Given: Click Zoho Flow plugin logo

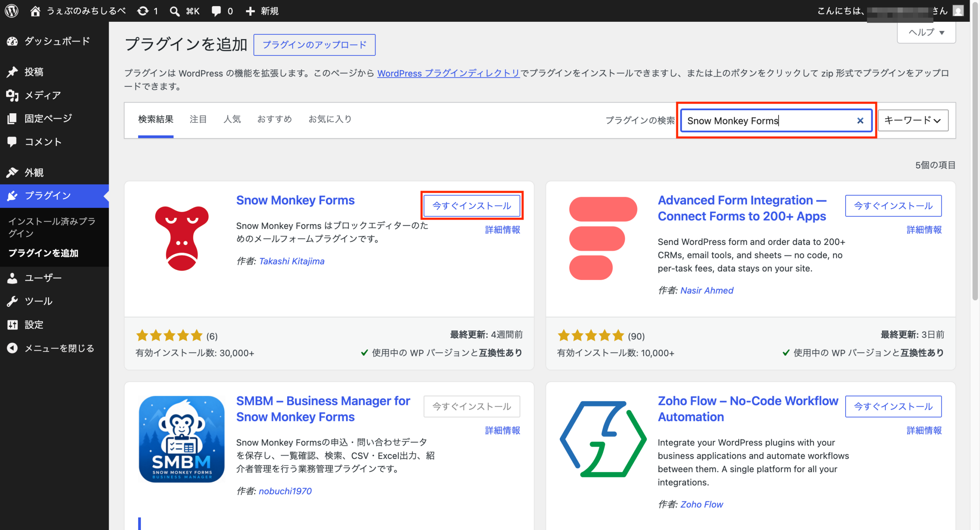Looking at the screenshot, I should (603, 439).
